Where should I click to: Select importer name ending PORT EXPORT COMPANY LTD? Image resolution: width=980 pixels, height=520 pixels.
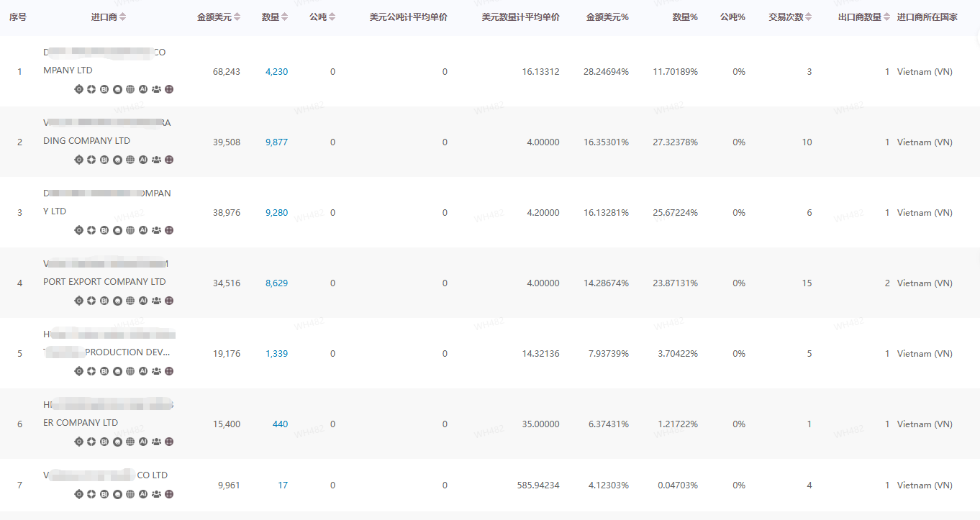click(x=104, y=282)
